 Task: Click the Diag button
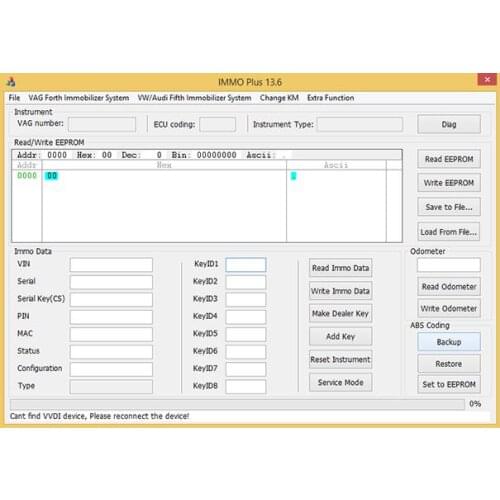(x=449, y=124)
